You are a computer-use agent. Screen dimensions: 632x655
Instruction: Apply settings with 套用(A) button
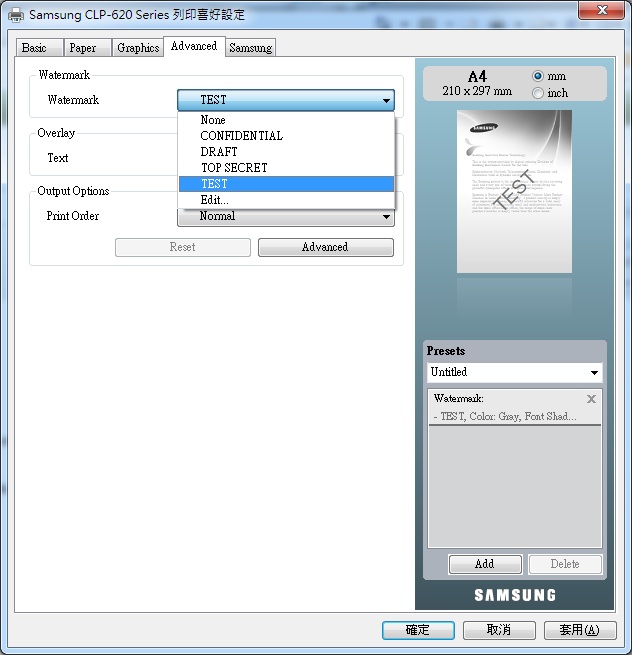580,630
